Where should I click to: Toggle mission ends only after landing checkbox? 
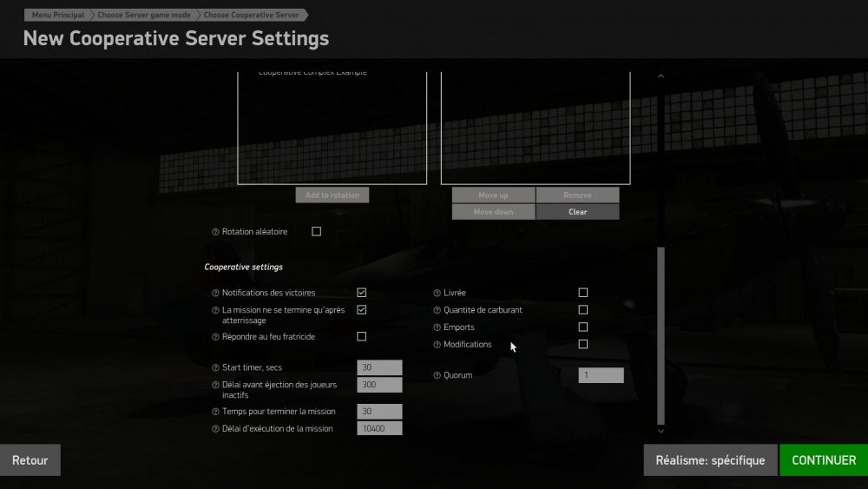pyautogui.click(x=361, y=309)
